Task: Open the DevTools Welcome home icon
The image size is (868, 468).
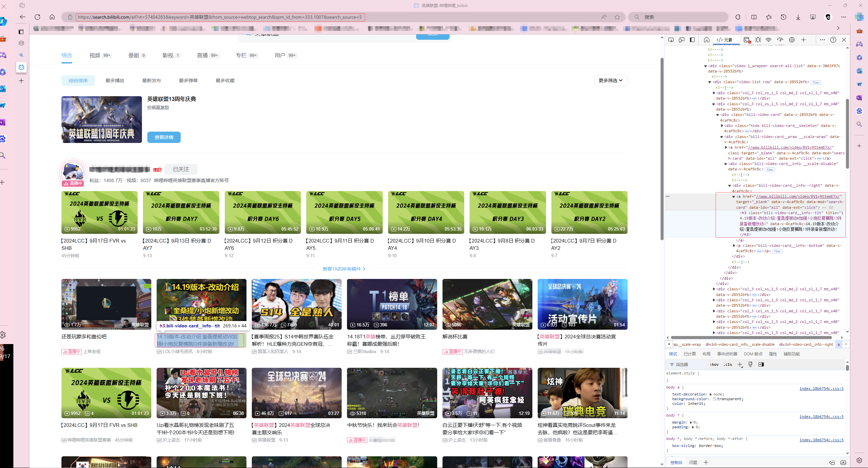Action: (707, 40)
